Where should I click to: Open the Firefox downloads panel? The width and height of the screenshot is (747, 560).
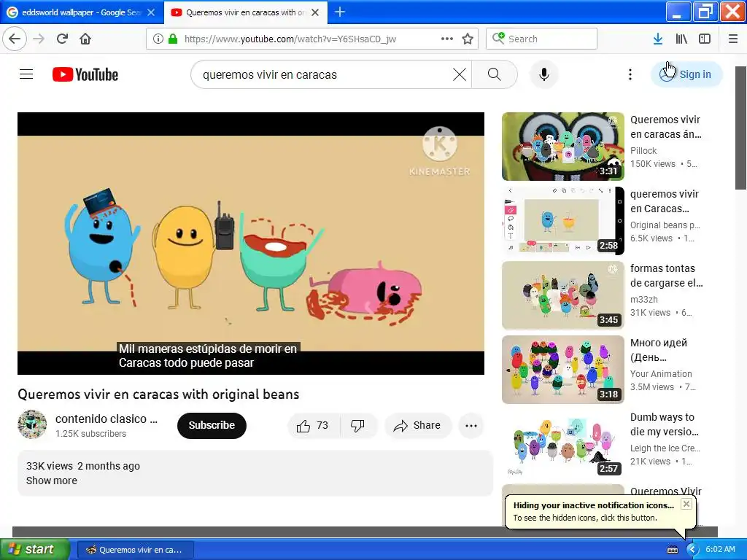click(658, 39)
